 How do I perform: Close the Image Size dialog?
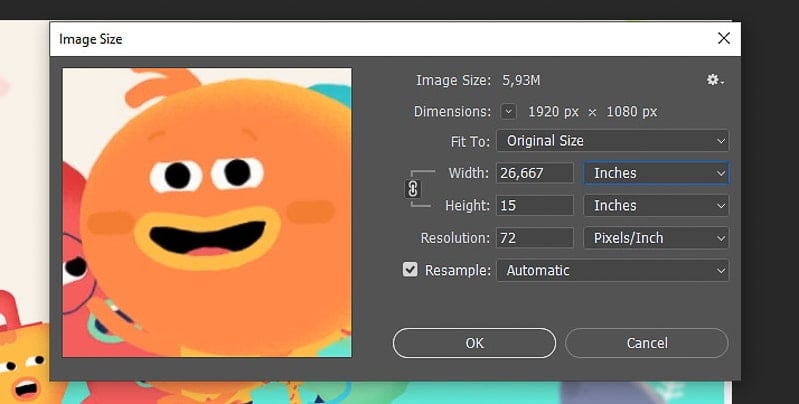point(724,38)
